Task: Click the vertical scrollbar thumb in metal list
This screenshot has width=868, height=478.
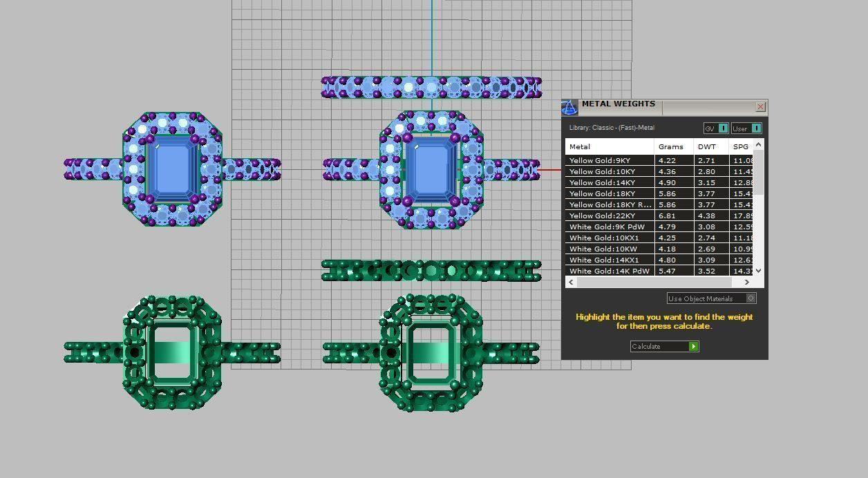Action: [x=759, y=173]
